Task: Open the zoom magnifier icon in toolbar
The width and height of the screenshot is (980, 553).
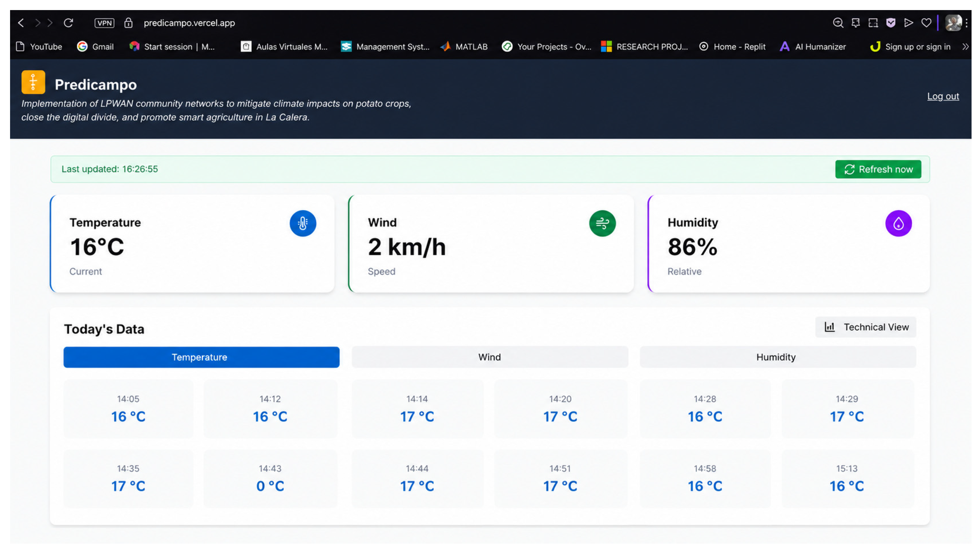Action: point(838,23)
